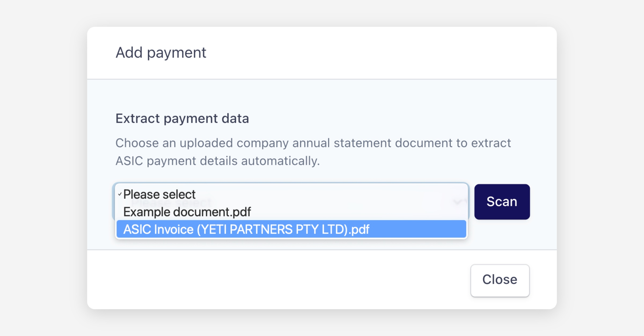
Task: Click the "Add payment" dialog title
Action: click(x=161, y=53)
